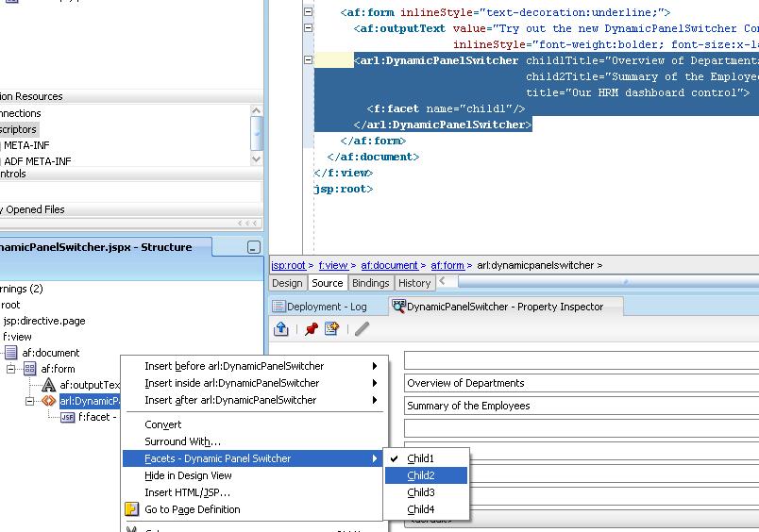Click the notepad icon next to the pushpin

(x=331, y=329)
